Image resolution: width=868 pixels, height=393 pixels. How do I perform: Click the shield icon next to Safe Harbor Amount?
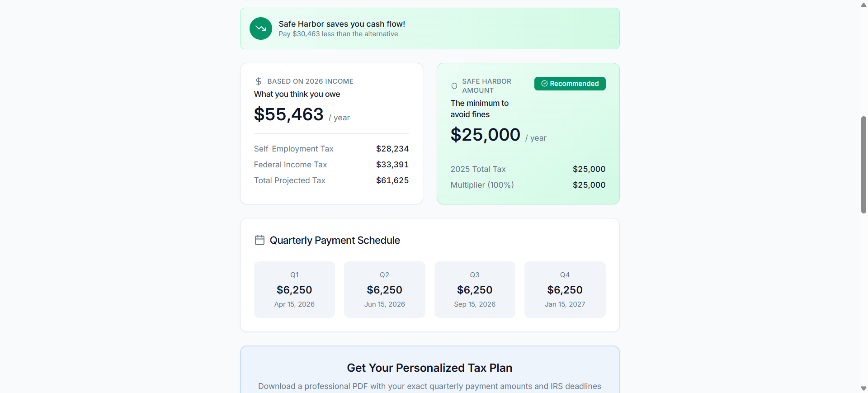pyautogui.click(x=454, y=86)
